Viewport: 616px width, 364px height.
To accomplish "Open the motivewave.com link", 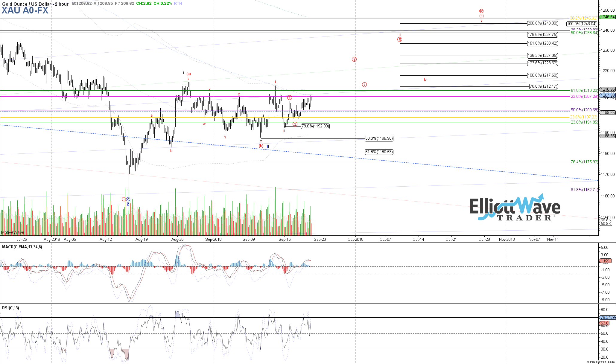I will (x=600, y=362).
